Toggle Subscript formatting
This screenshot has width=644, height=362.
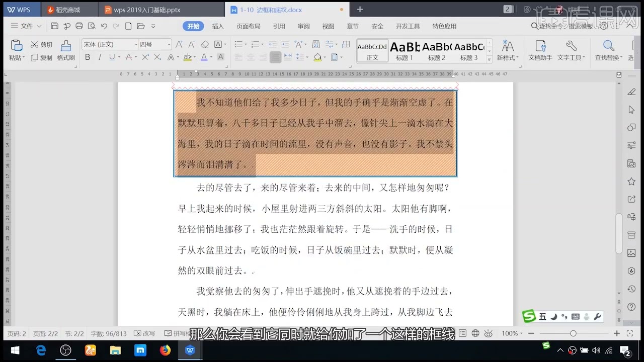click(x=157, y=57)
